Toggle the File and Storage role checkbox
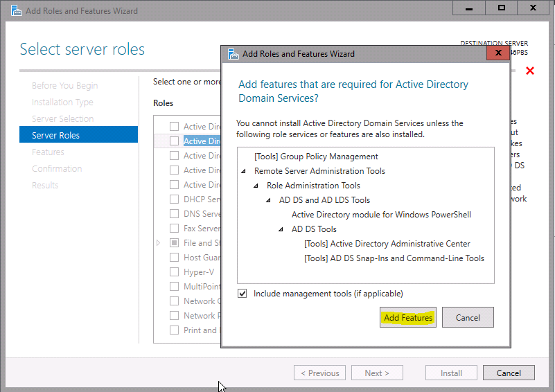The height and width of the screenshot is (392, 555). tap(174, 242)
